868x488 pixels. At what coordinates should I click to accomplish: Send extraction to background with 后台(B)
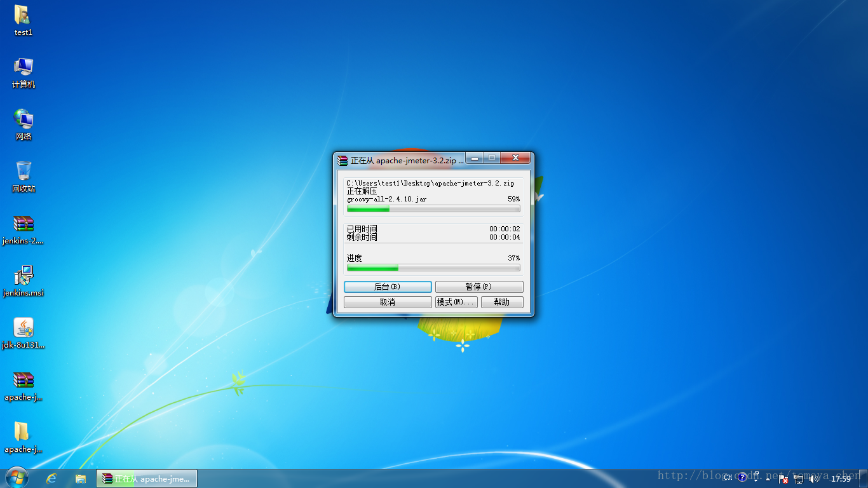388,287
